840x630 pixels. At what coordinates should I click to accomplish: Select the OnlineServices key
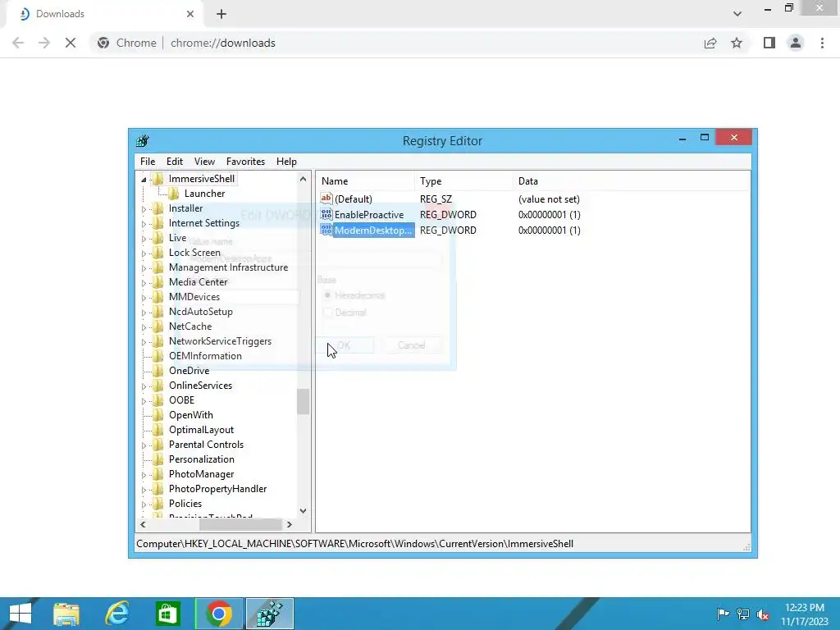(200, 386)
